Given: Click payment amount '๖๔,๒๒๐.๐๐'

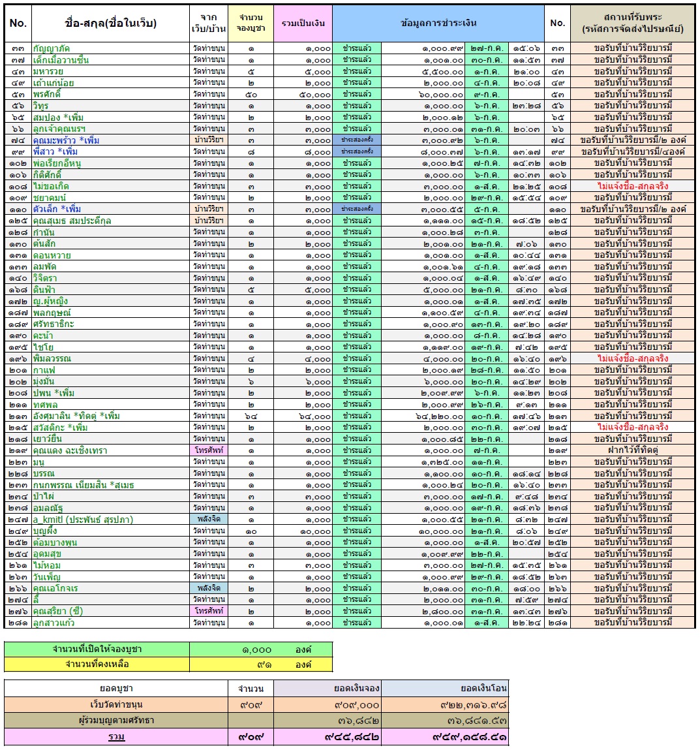Looking at the screenshot, I should pos(423,416).
